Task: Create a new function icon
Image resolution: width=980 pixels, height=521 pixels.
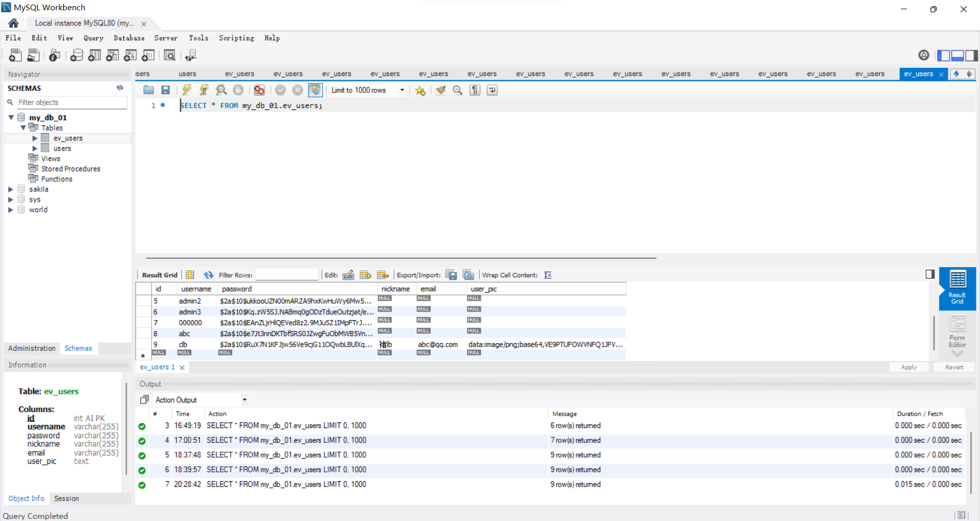Action: pos(148,55)
